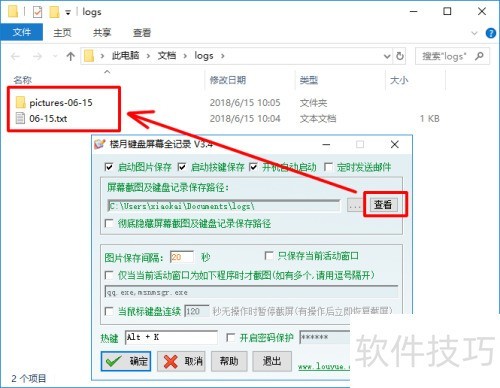The image size is (500, 388).
Task: Click the new folder quick access icon
Action: [54, 12]
